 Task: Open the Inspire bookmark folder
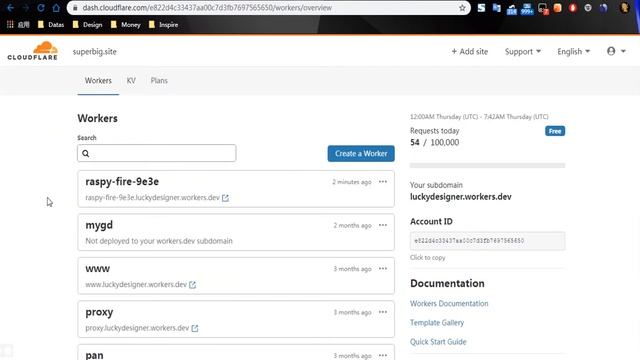[164, 24]
